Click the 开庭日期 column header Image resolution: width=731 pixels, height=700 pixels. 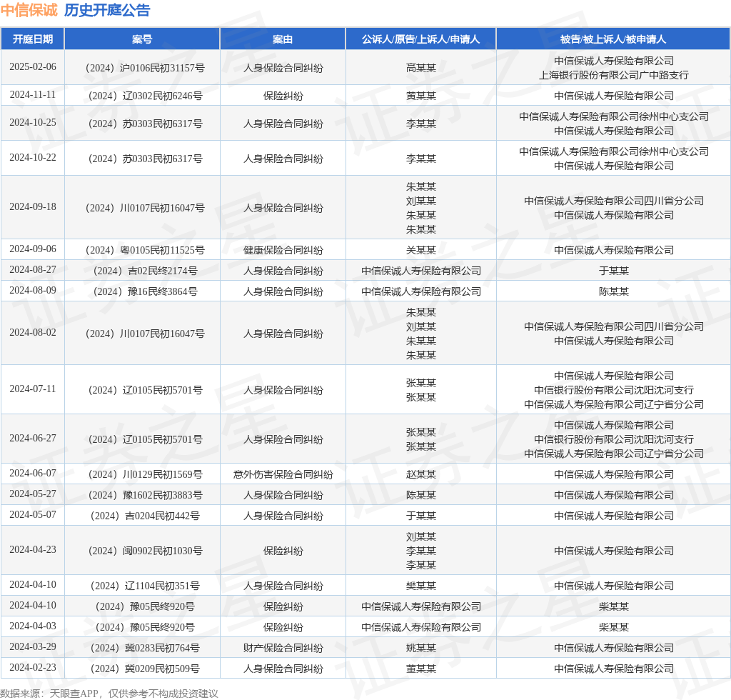click(33, 39)
